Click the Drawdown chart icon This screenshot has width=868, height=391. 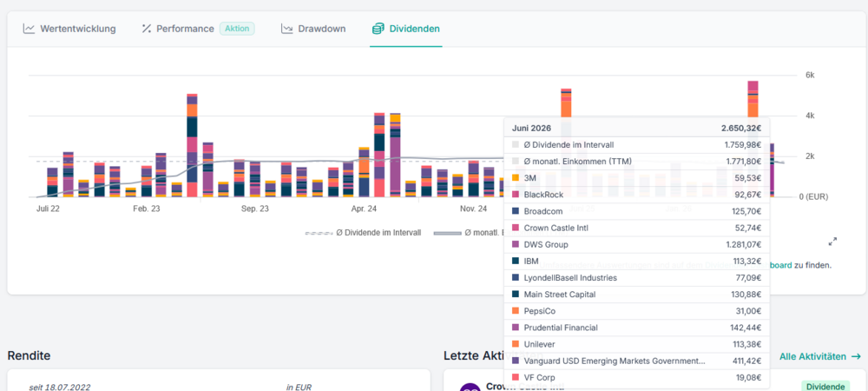(x=286, y=29)
